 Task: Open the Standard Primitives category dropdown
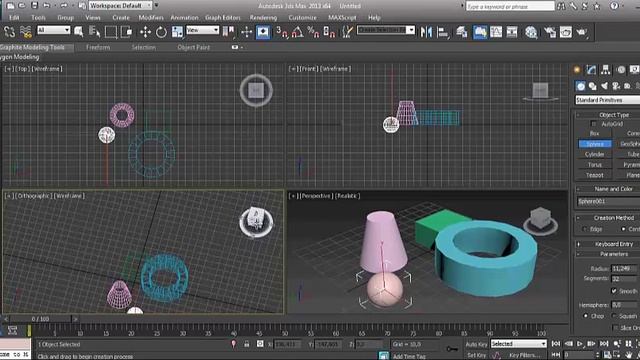pos(607,100)
